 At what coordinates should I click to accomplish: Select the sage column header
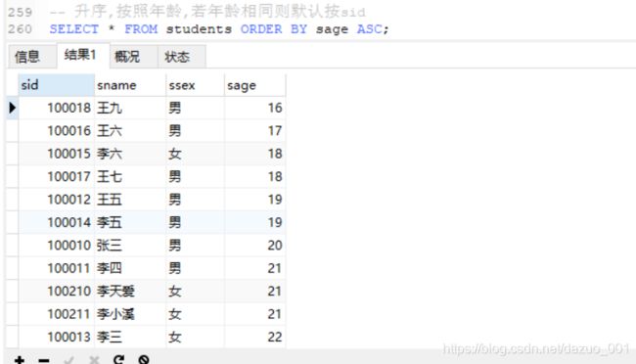254,85
